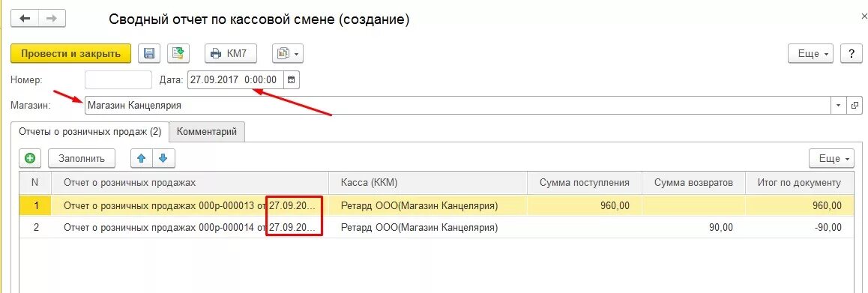Add a row with the green plus icon
The height and width of the screenshot is (293, 868).
[30, 158]
